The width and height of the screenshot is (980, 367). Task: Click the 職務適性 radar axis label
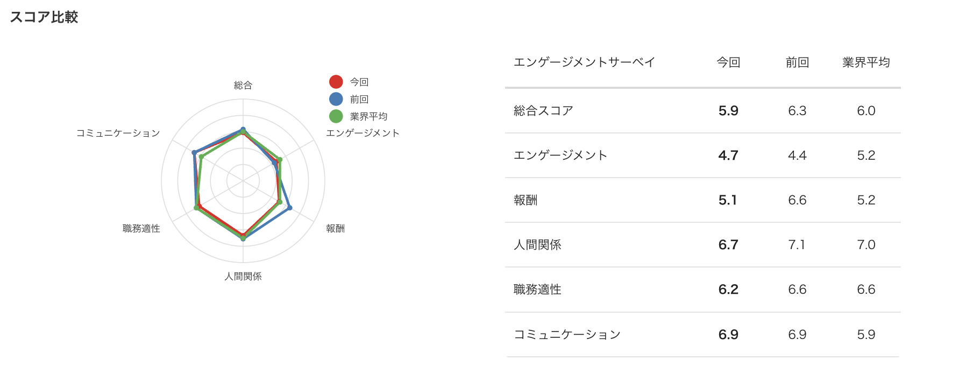click(141, 228)
